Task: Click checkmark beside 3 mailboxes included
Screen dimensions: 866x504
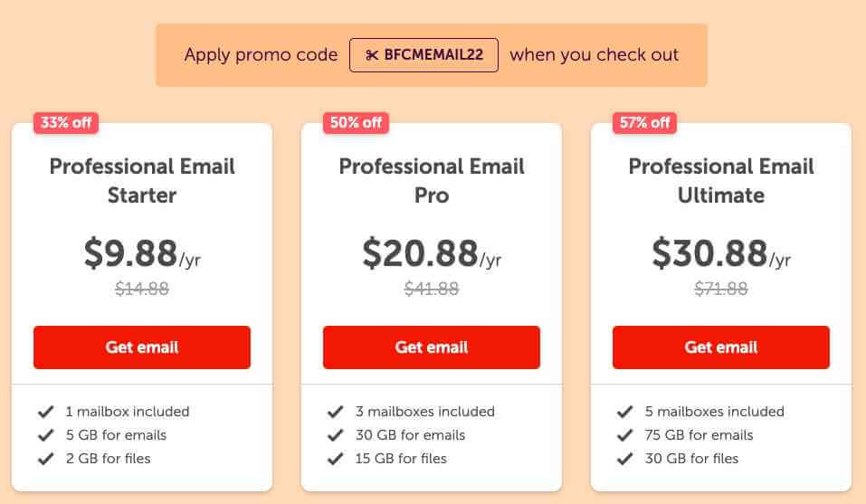Action: [x=335, y=412]
